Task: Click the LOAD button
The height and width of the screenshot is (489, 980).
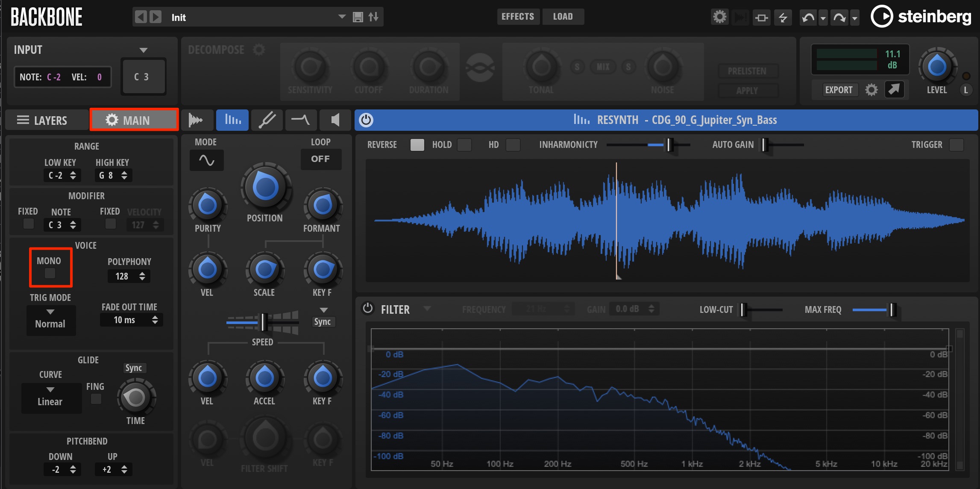Action: click(x=563, y=17)
